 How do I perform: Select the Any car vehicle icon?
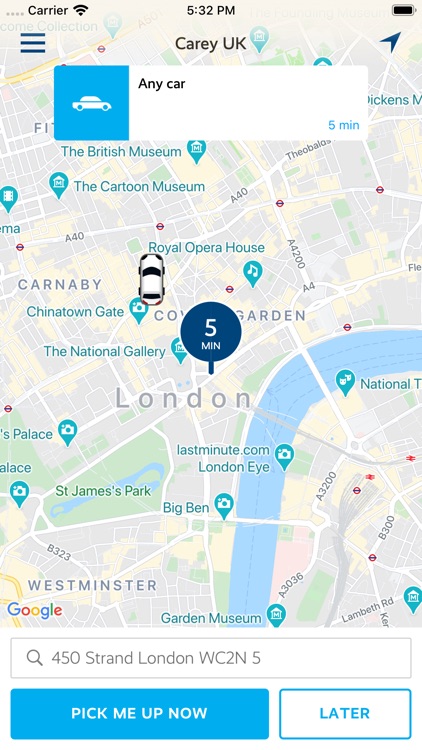(x=91, y=103)
